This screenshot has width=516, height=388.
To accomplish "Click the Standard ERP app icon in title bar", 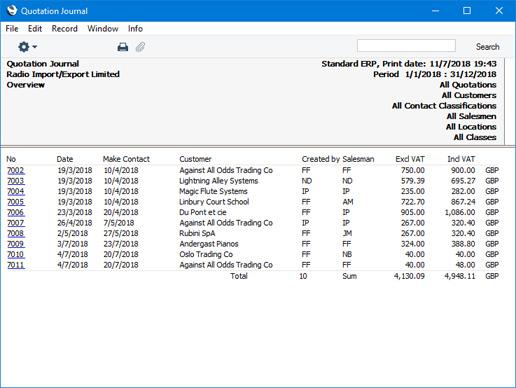I will tap(12, 10).
